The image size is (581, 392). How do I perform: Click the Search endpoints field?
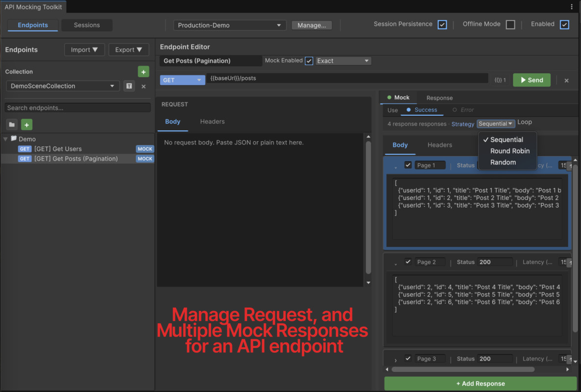[x=78, y=108]
